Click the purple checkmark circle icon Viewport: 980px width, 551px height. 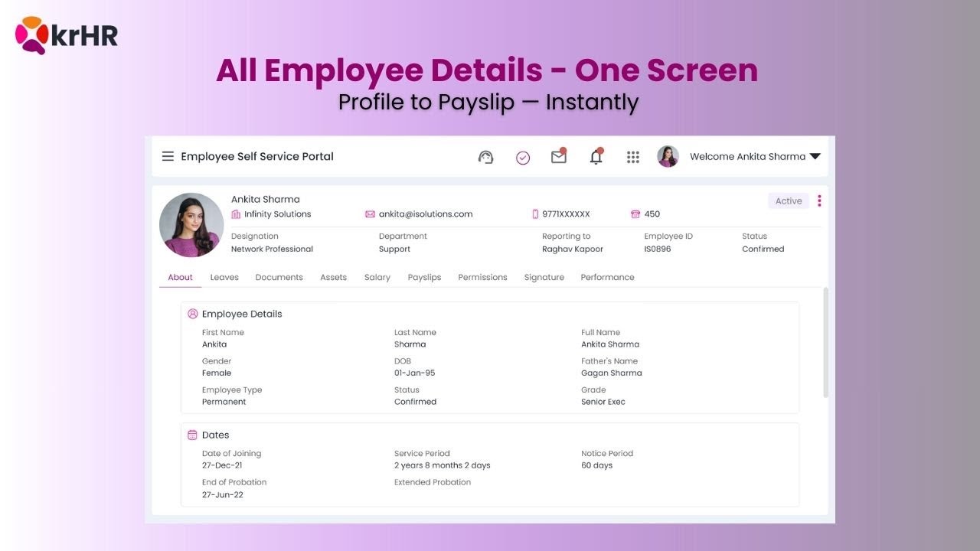[x=523, y=158]
